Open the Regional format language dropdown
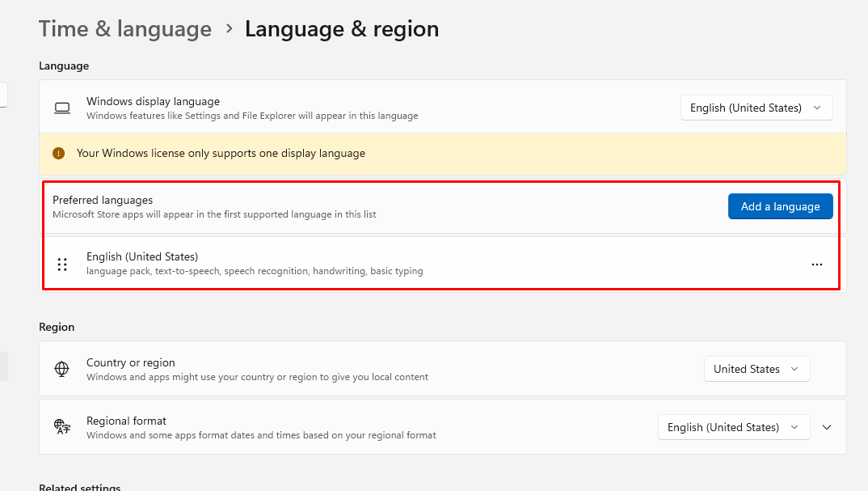The image size is (868, 491). [733, 427]
